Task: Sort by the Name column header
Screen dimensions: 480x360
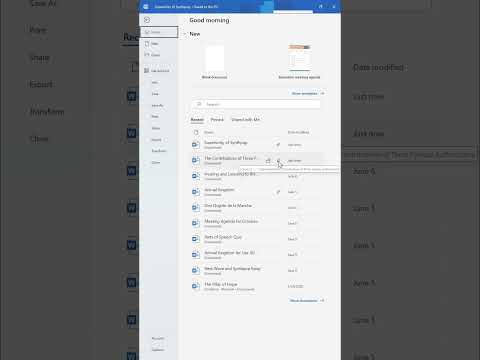Action: pyautogui.click(x=209, y=132)
